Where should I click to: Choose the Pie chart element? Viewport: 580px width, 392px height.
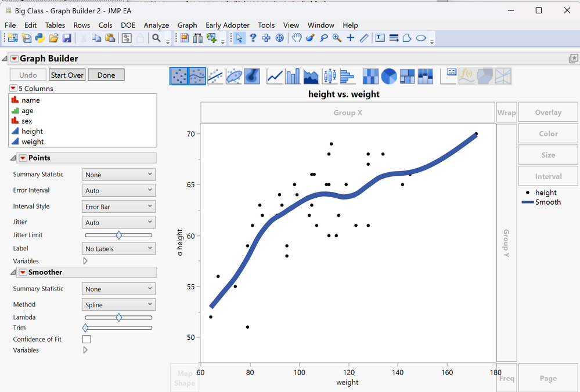389,76
